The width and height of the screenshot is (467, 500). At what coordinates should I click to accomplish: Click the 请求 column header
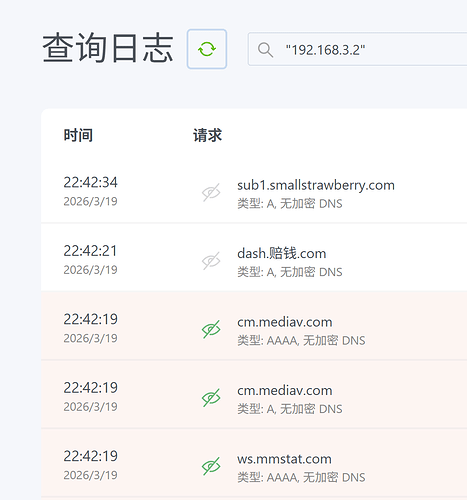[x=208, y=135]
